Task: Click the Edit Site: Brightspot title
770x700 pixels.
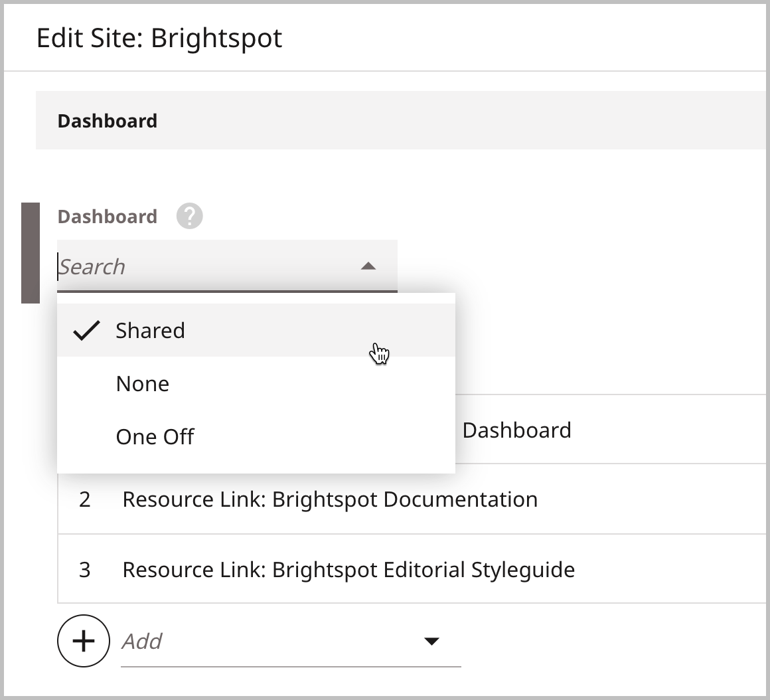Action: (159, 39)
